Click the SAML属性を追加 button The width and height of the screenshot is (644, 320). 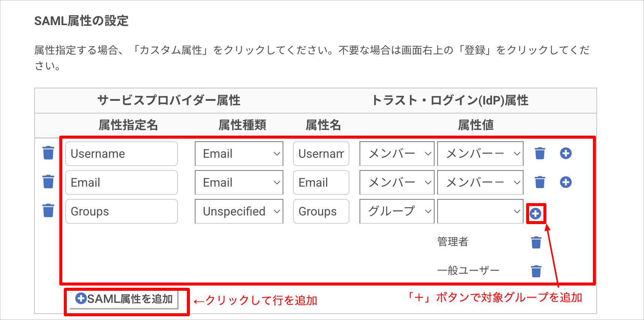(124, 299)
